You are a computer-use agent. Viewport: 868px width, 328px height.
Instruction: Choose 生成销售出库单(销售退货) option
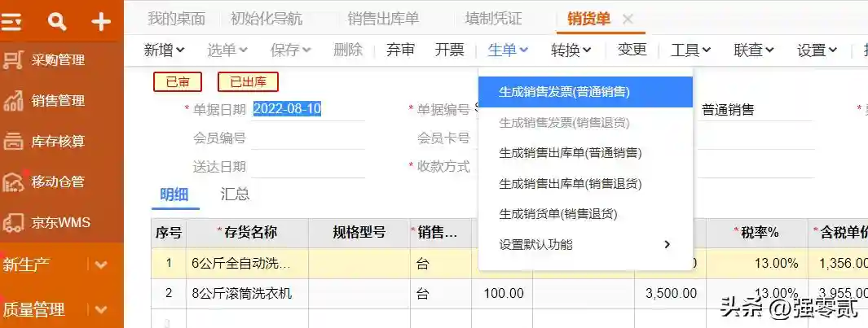[570, 184]
